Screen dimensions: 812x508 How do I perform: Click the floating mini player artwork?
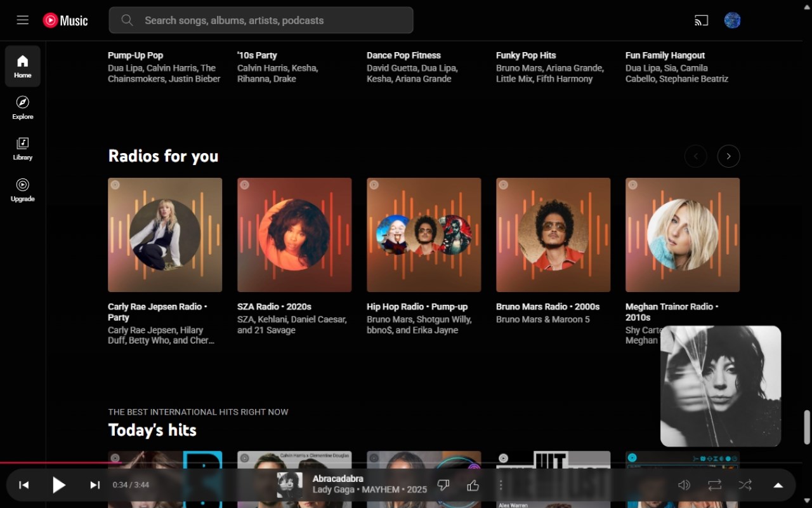721,386
